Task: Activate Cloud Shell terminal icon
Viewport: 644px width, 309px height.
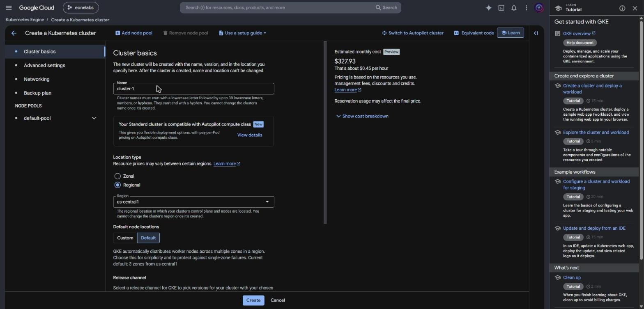Action: pyautogui.click(x=501, y=7)
